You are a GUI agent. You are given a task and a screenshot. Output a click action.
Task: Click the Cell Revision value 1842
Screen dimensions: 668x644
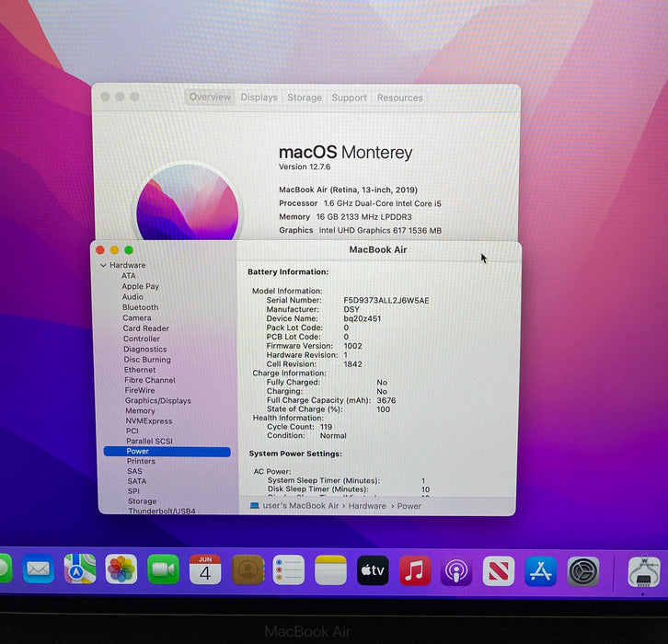352,364
